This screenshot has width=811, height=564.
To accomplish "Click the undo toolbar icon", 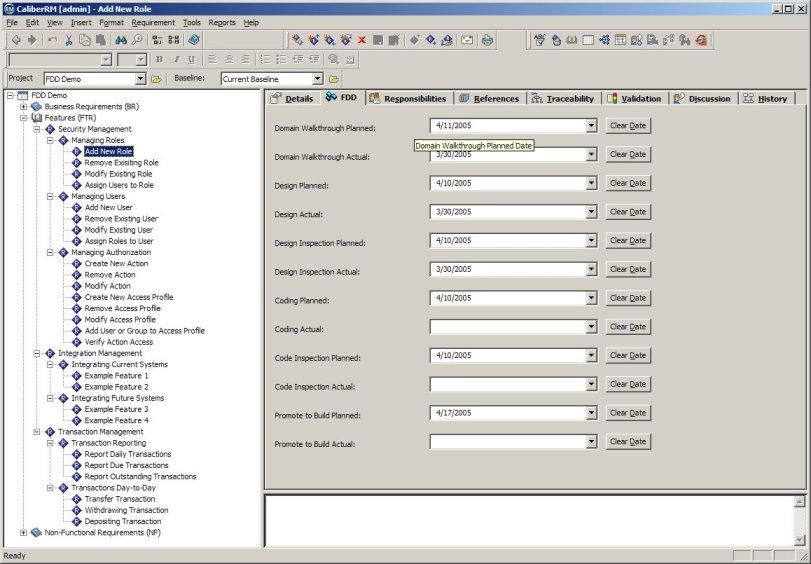I will tap(52, 40).
